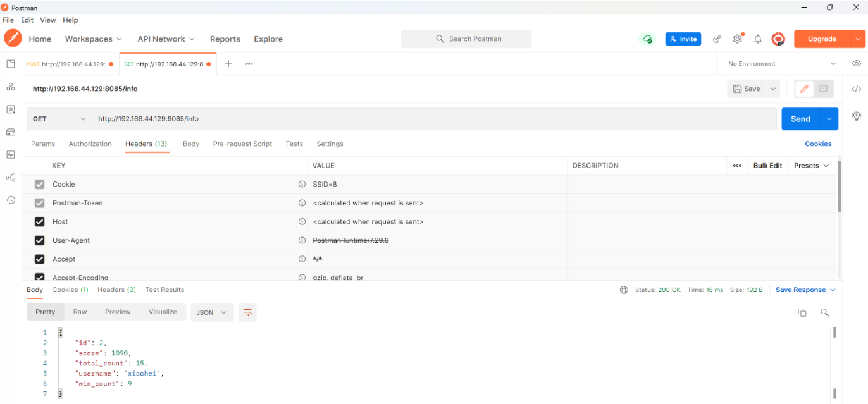
Task: Click the network globe icon near Status
Action: 624,290
